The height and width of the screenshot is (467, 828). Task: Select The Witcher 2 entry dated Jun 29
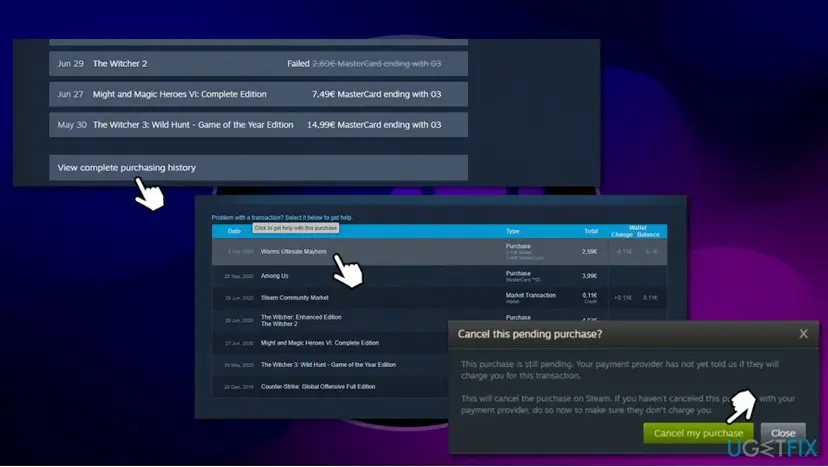tap(258, 63)
